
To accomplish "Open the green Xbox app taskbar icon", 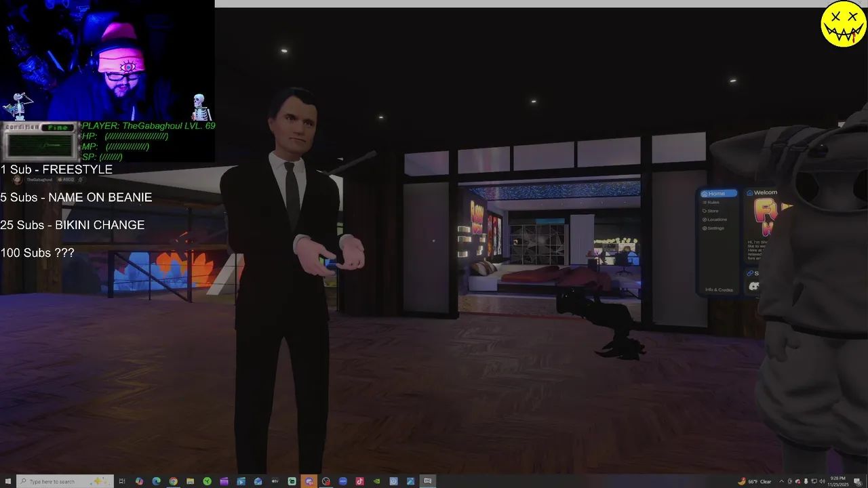I will pos(207,481).
